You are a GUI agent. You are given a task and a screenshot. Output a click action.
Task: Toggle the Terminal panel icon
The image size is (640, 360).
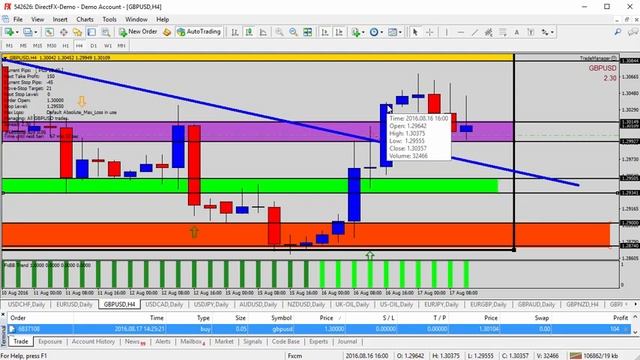(x=91, y=32)
